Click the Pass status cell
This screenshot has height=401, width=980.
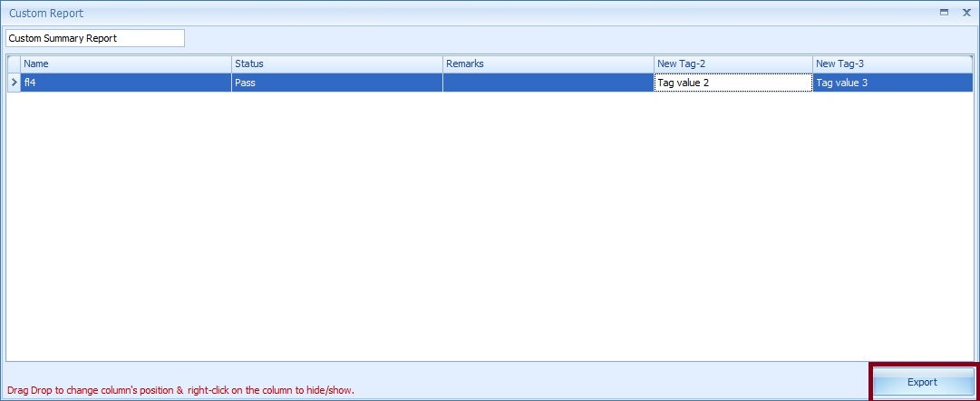coord(337,83)
